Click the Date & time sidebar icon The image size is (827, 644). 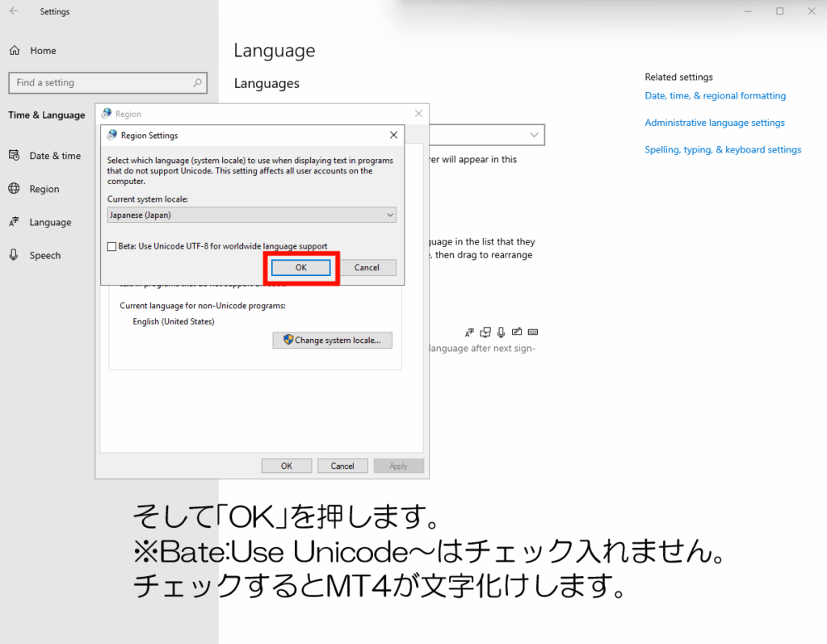(x=15, y=156)
